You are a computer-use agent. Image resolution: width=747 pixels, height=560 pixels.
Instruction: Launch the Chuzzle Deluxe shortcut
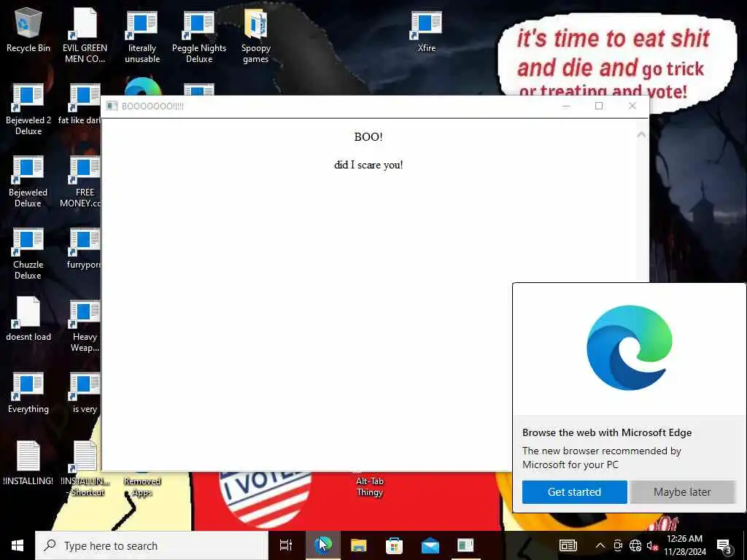point(28,254)
